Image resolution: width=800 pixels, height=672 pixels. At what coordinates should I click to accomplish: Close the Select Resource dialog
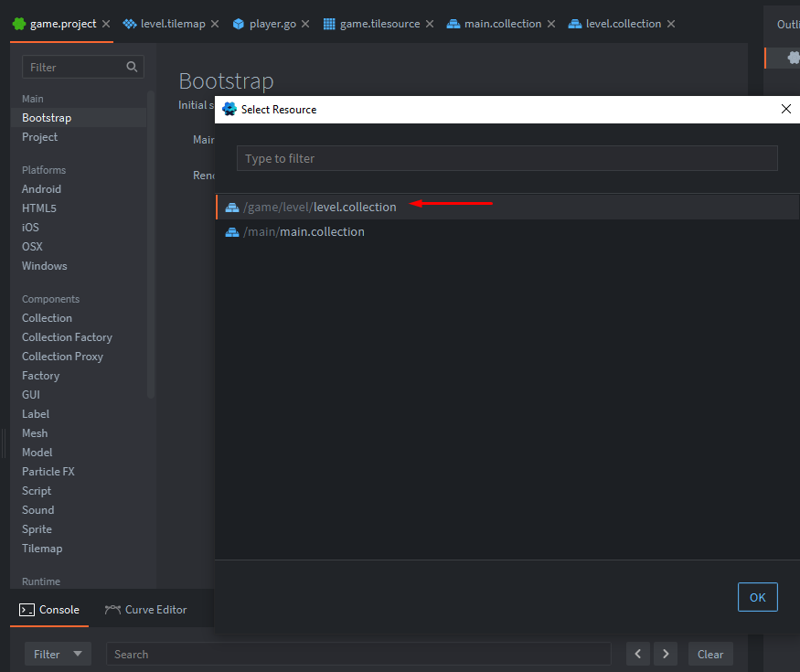click(785, 109)
